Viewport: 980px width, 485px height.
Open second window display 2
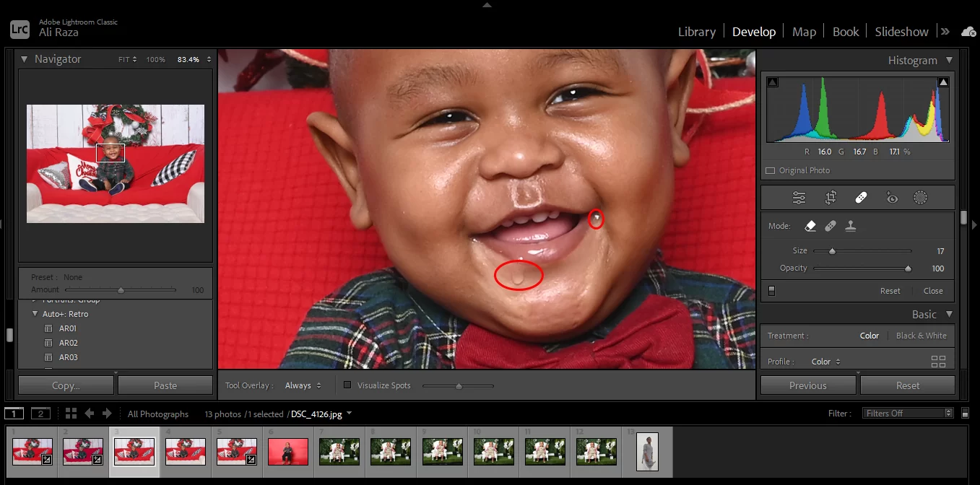pyautogui.click(x=40, y=414)
